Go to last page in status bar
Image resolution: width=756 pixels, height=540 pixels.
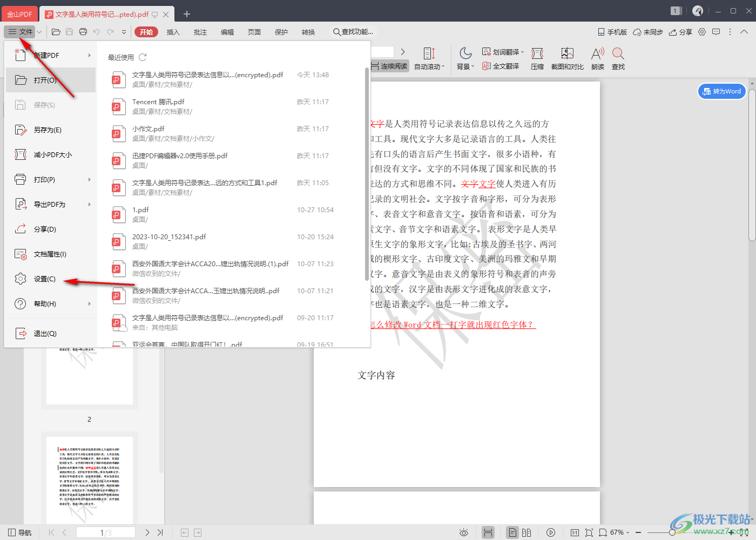160,532
